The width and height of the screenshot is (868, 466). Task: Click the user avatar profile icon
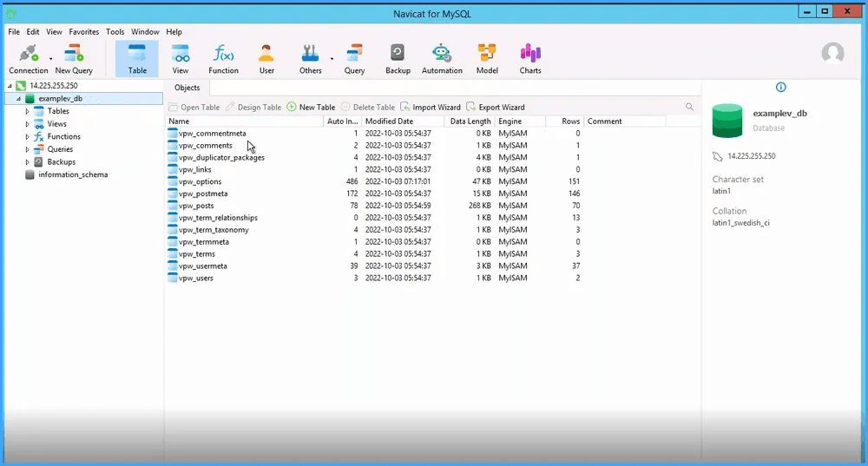tap(832, 54)
